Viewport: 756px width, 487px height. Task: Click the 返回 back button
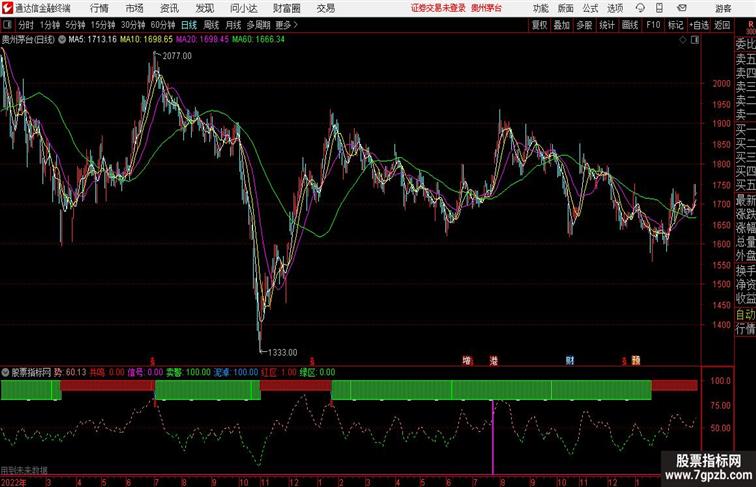(722, 25)
